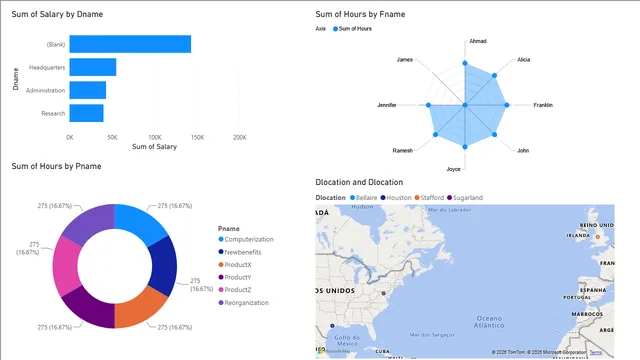Click the Sum of Hours by Fname title

(x=360, y=14)
